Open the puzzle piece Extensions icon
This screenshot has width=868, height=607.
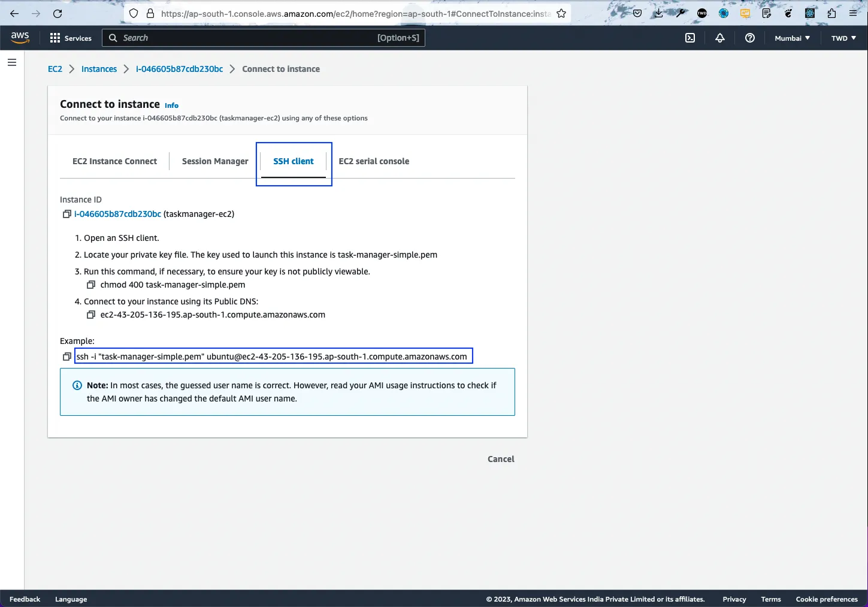click(831, 13)
